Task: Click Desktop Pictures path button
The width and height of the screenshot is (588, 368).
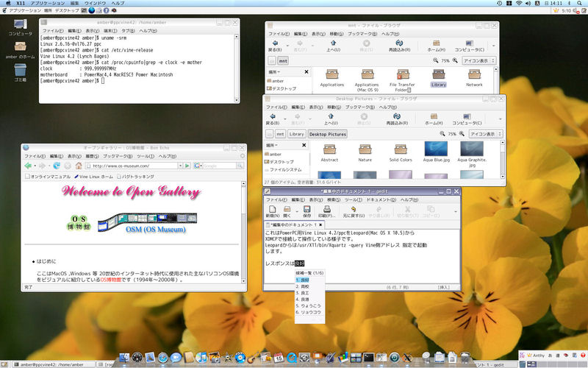Action: [x=327, y=134]
